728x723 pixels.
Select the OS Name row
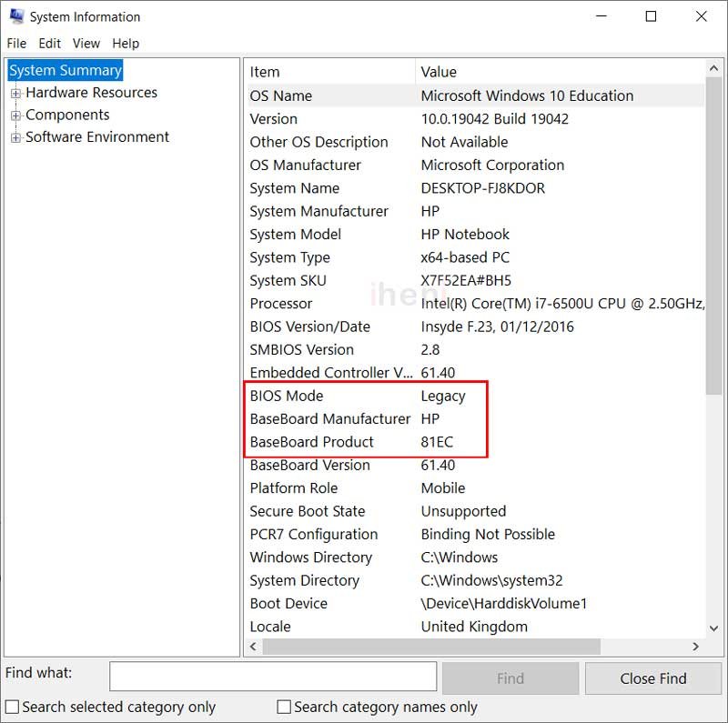(474, 95)
